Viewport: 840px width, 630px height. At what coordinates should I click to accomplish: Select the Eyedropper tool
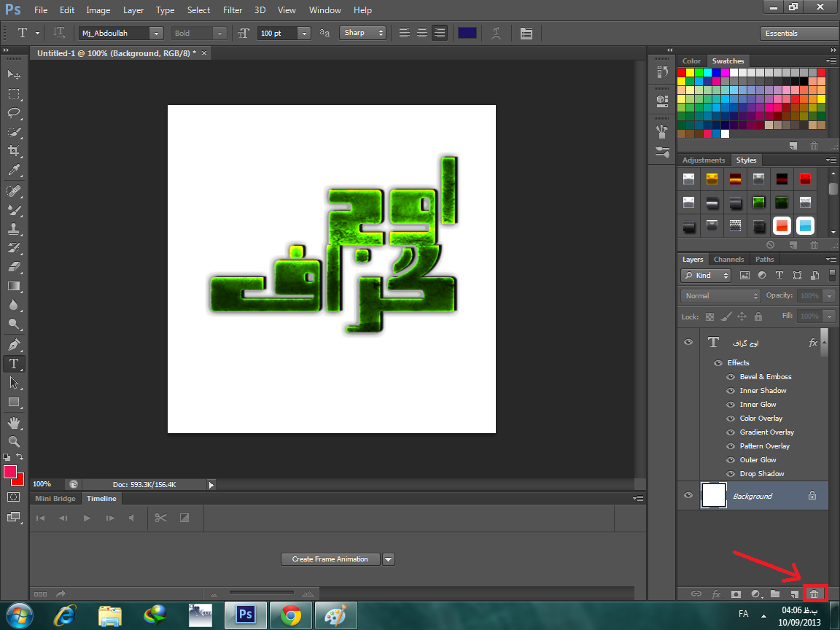pyautogui.click(x=14, y=171)
